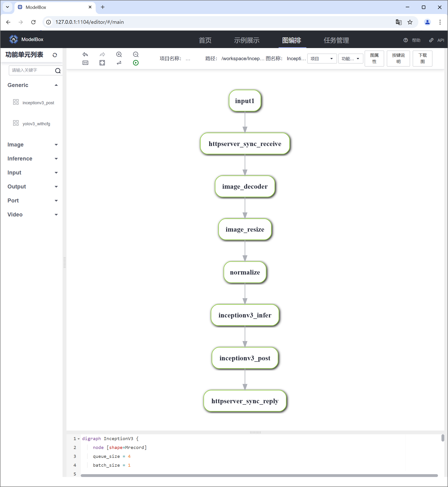Click the keyword search input field
This screenshot has width=448, height=487.
tap(31, 70)
